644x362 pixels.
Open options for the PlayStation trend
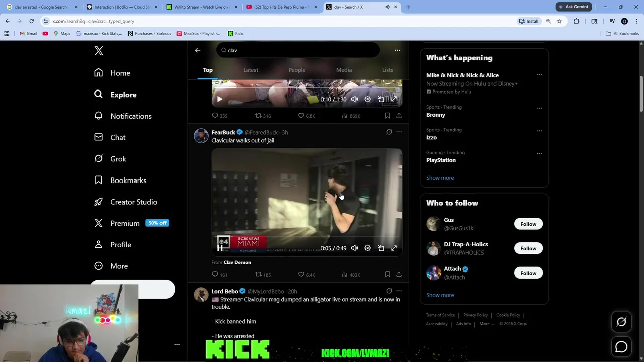(539, 153)
